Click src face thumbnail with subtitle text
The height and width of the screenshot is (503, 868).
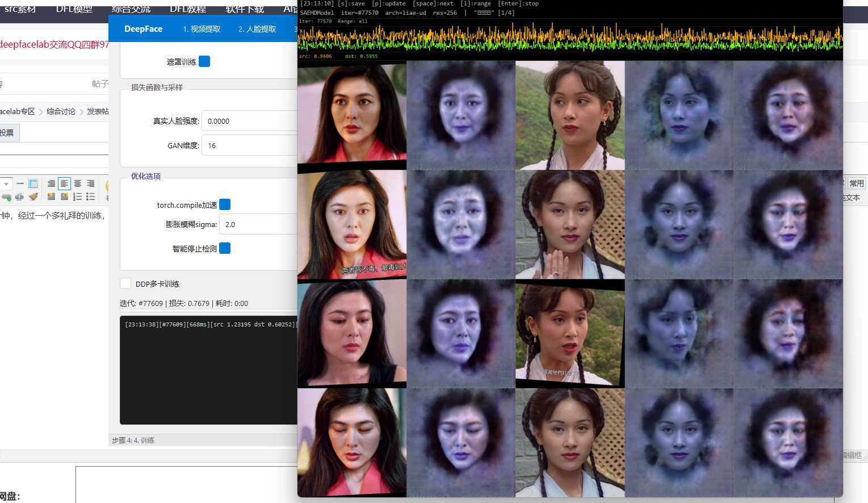coord(352,224)
